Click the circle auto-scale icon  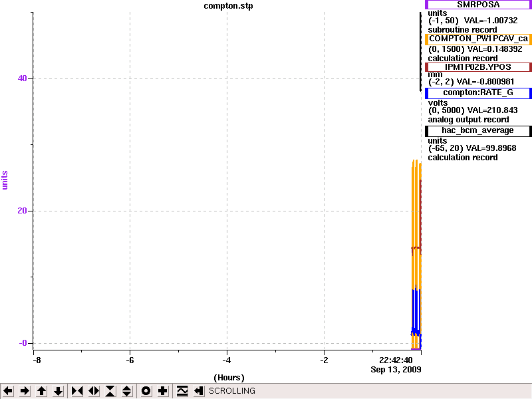point(146,391)
